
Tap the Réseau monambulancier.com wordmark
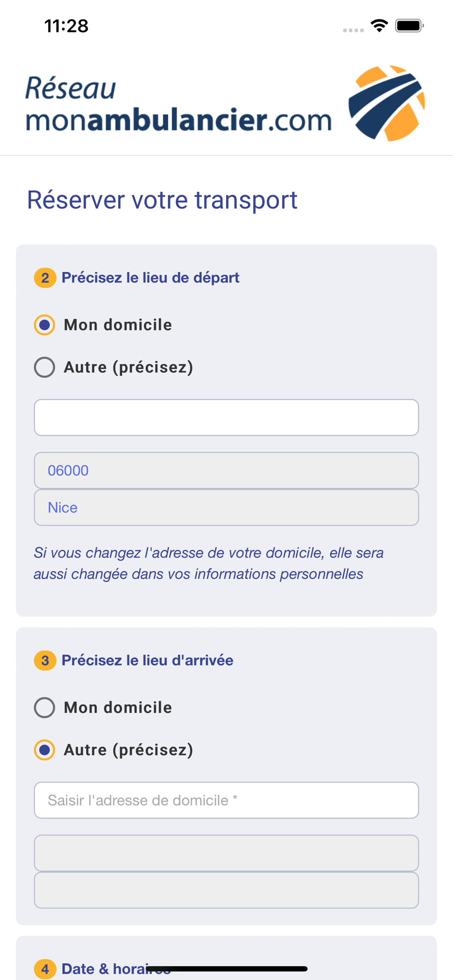pos(178,105)
